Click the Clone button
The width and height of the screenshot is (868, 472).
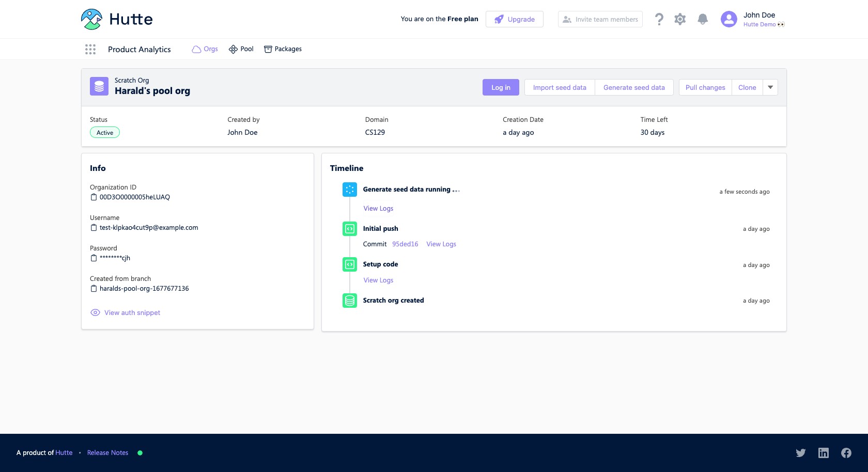click(747, 87)
